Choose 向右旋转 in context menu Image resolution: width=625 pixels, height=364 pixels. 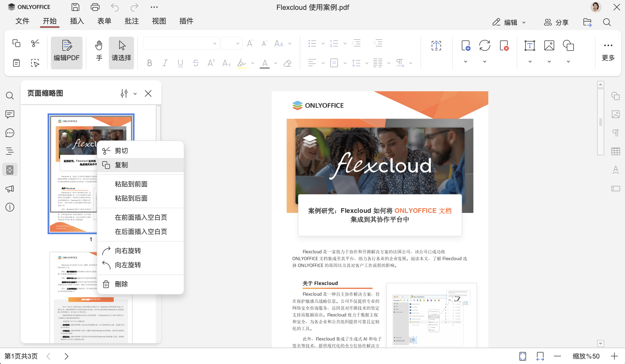(x=141, y=251)
